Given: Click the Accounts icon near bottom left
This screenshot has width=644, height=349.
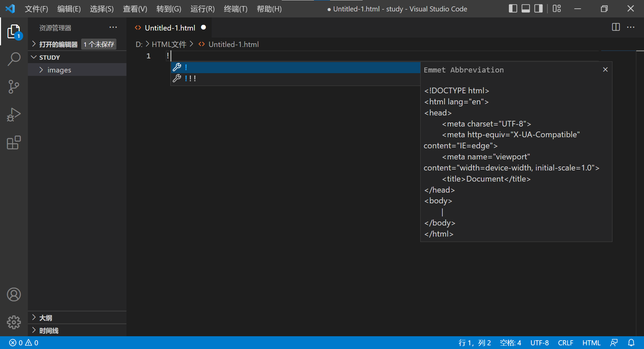Looking at the screenshot, I should [x=14, y=295].
